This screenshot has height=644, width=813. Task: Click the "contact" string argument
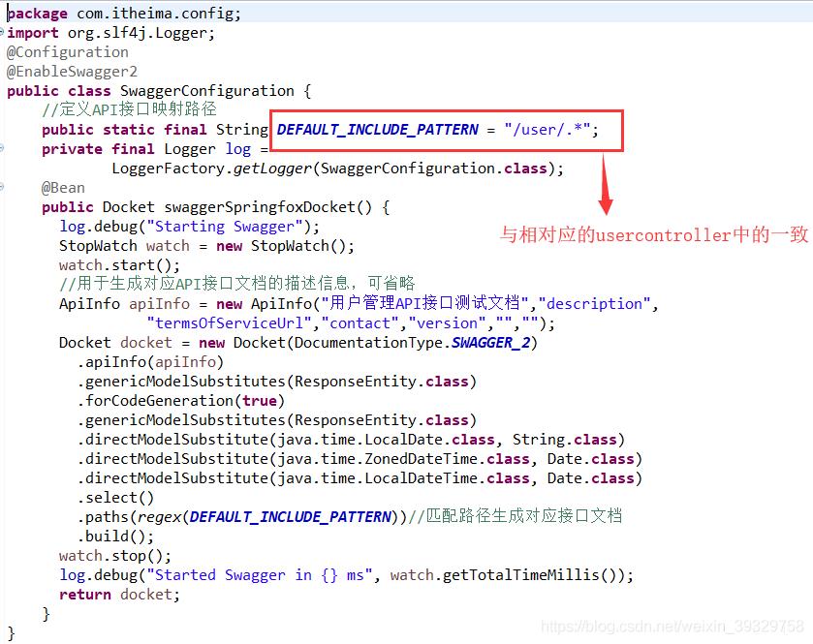(360, 323)
